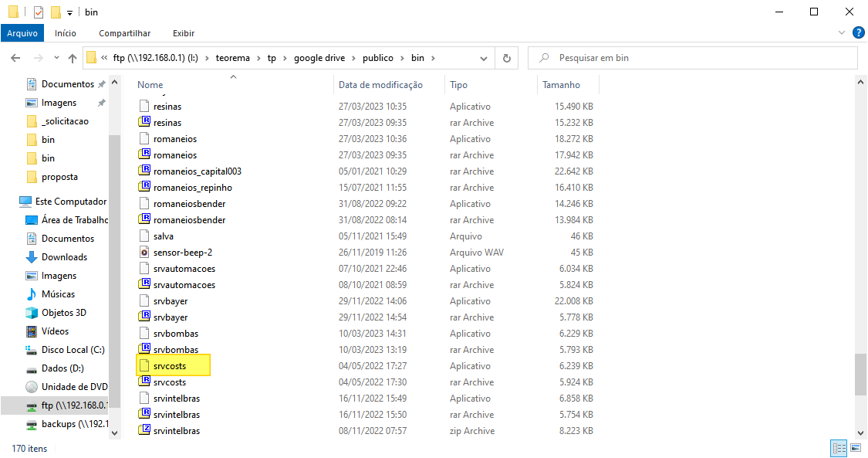Viewport: 868px width, 458px height.
Task: Select the srvbombas rar archive icon
Action: [144, 349]
